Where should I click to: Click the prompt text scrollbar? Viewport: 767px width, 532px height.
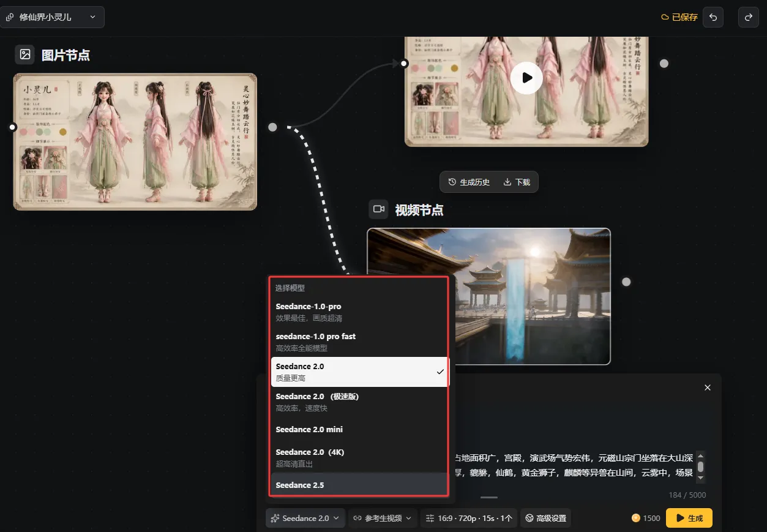click(x=700, y=466)
